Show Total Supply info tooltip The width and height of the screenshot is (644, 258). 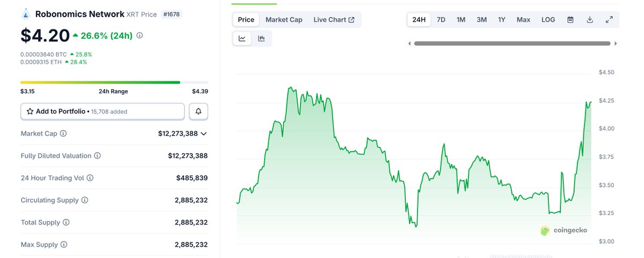(x=65, y=223)
